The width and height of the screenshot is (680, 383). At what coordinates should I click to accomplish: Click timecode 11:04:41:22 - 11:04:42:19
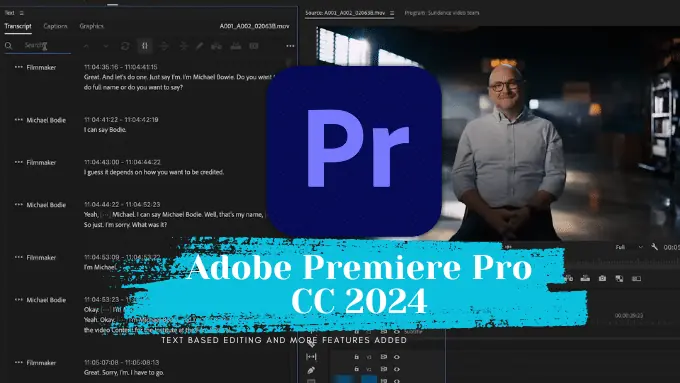121,119
